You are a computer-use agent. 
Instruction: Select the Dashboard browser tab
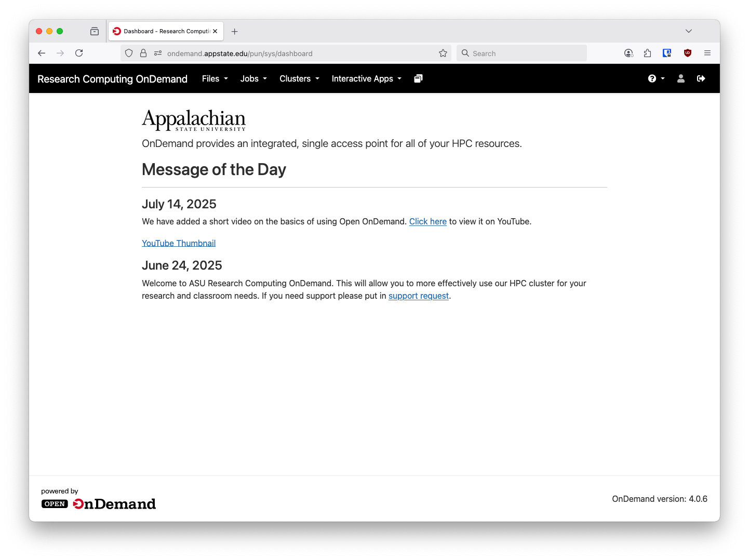pos(161,31)
